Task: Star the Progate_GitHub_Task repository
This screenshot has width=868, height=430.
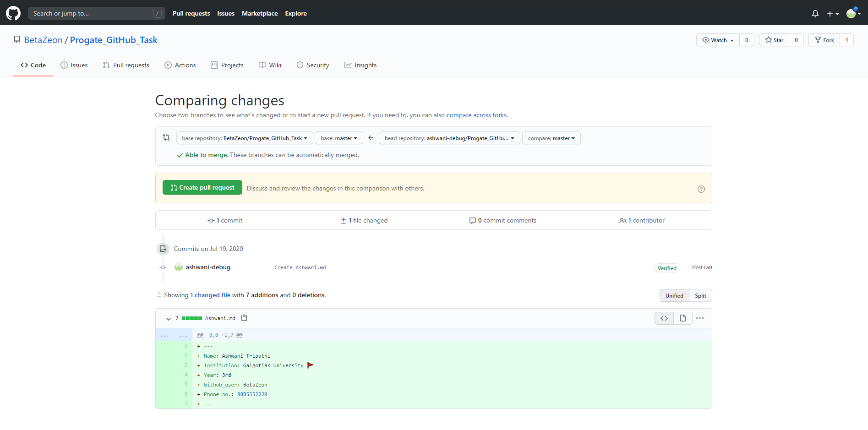Action: pos(774,40)
